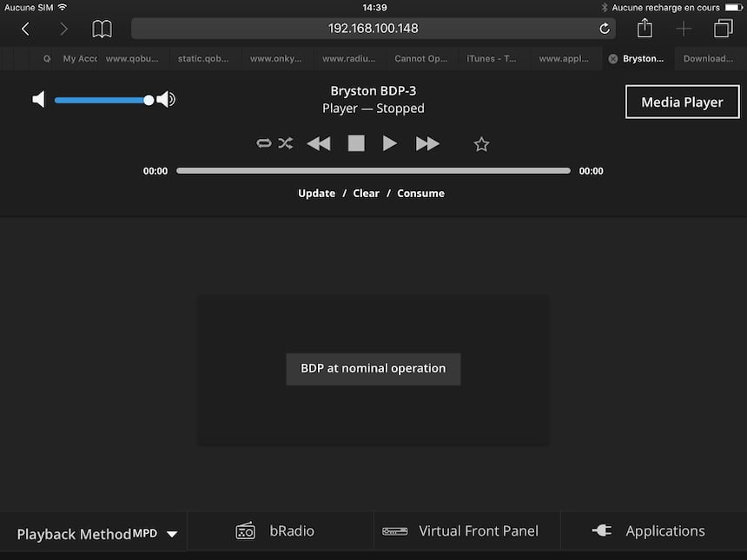Tap the 14:39 clock in status bar
The image size is (747, 560).
[374, 8]
